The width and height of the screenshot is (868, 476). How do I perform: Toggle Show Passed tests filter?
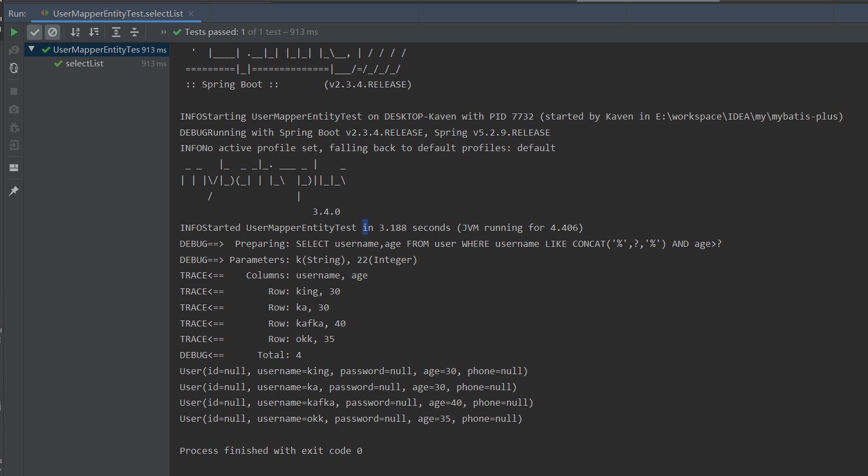click(x=35, y=32)
